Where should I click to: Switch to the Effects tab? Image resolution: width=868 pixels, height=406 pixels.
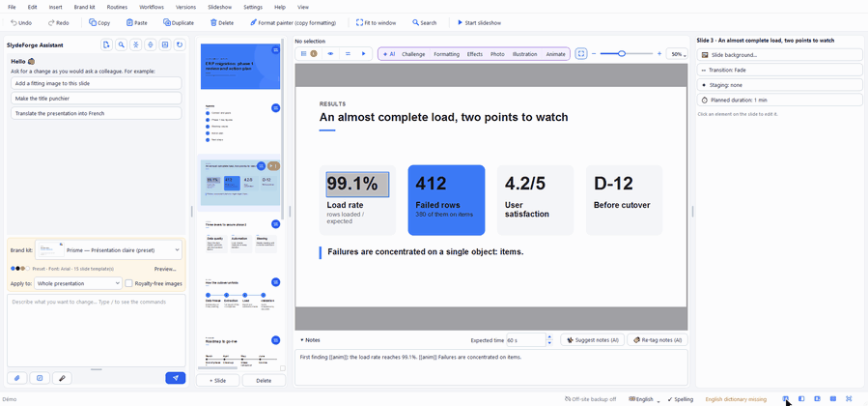(475, 54)
